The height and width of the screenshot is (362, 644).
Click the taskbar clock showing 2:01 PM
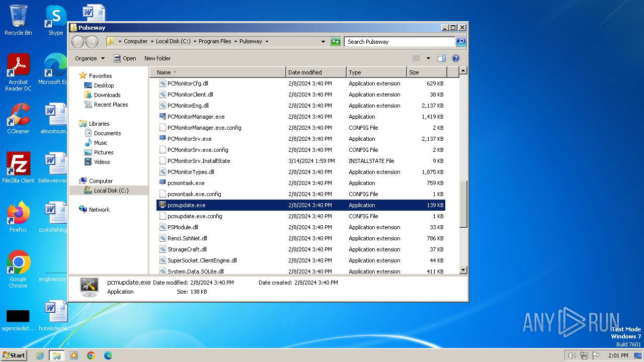click(618, 355)
